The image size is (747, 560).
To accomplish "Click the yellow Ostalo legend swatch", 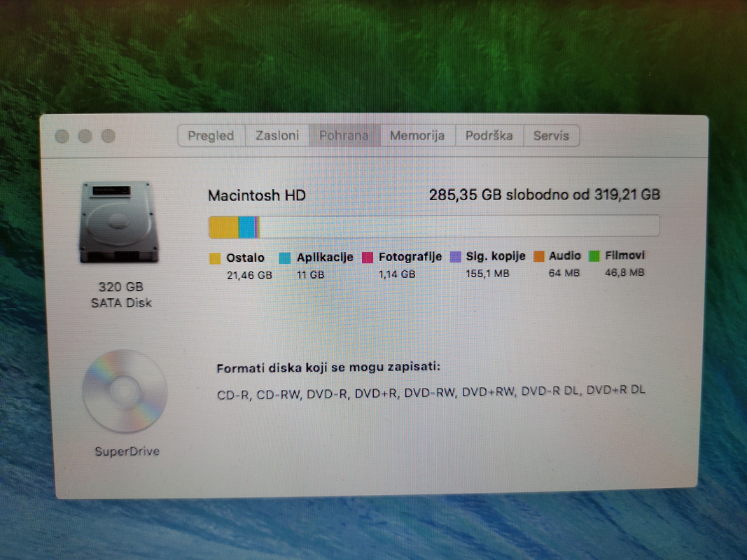I will 215,258.
